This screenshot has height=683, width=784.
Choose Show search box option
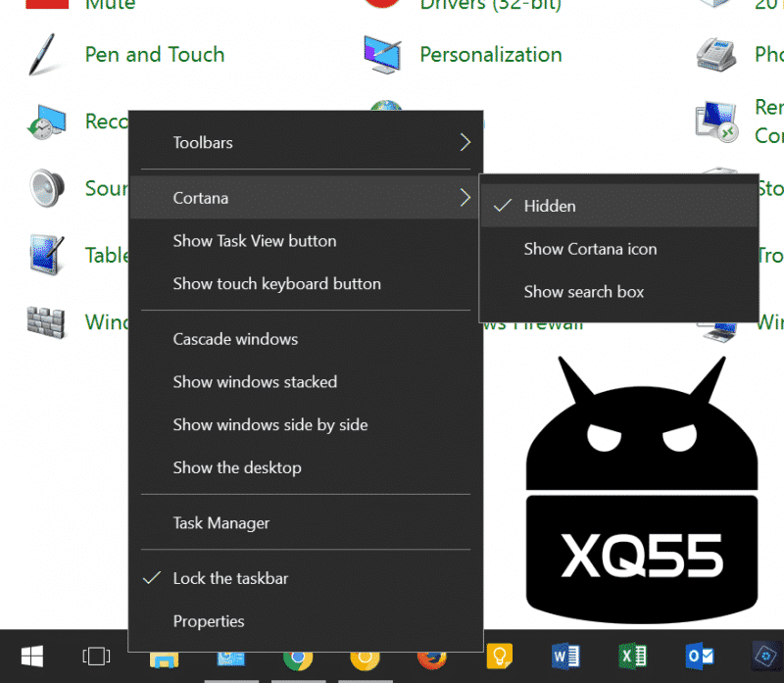click(x=584, y=292)
